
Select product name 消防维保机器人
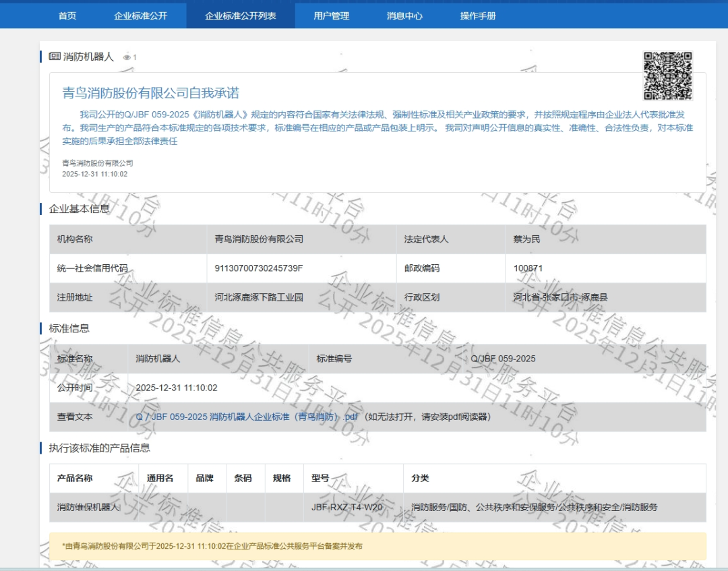click(89, 508)
